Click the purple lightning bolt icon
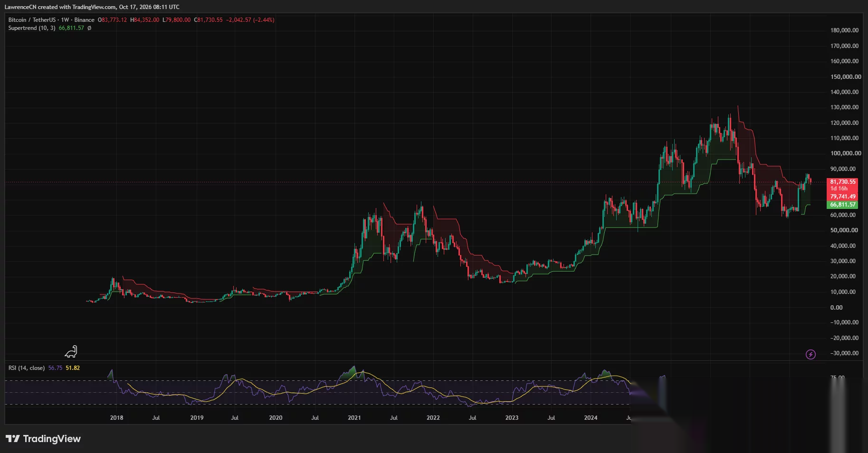Viewport: 868px width, 453px height. (811, 354)
